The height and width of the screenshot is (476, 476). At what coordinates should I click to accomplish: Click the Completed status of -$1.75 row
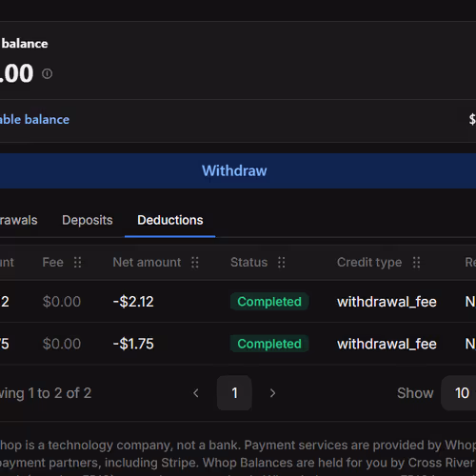click(x=269, y=344)
